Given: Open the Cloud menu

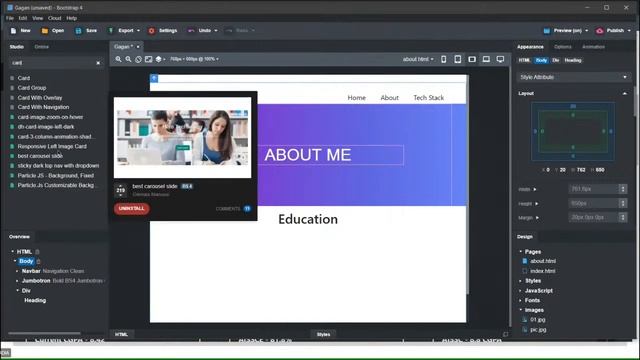Looking at the screenshot, I should (54, 18).
